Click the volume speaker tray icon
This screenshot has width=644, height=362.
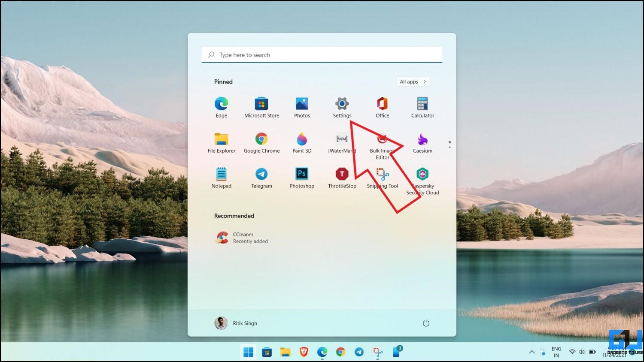tap(582, 352)
